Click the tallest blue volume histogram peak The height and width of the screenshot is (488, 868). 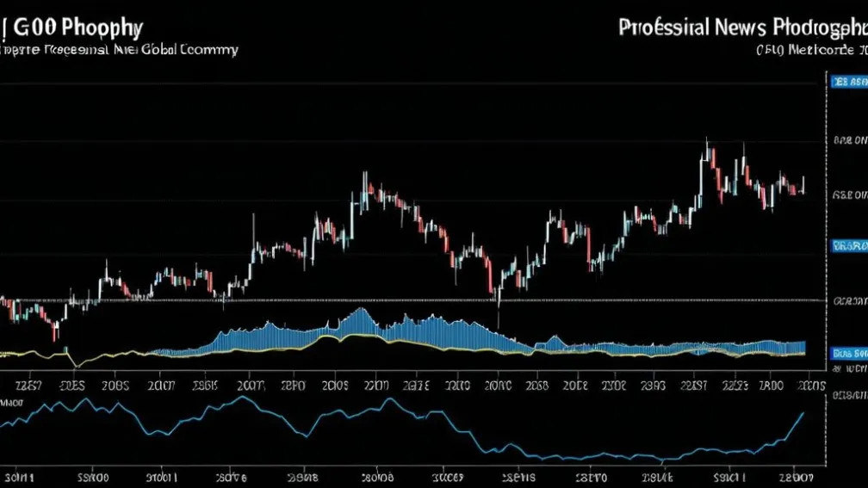tap(362, 312)
